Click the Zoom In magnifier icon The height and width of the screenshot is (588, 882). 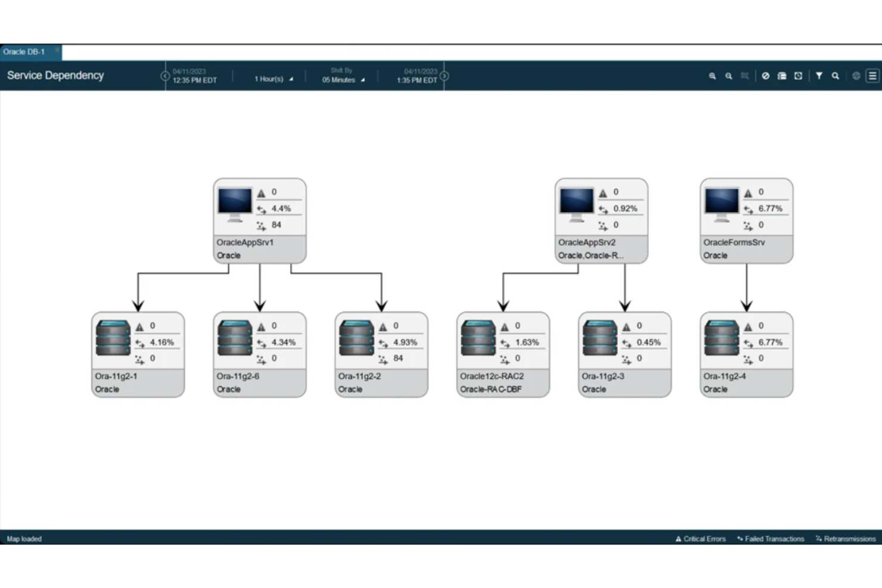point(713,76)
